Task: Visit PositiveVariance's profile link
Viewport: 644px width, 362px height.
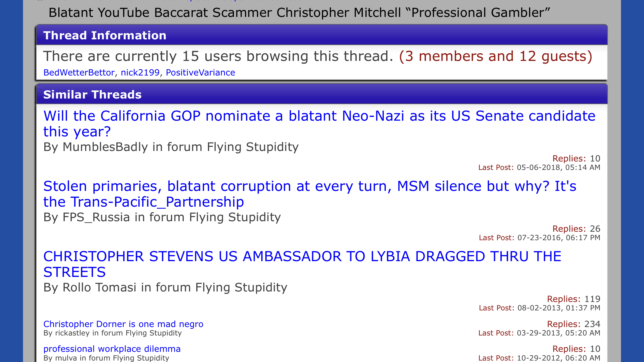Action: tap(200, 73)
